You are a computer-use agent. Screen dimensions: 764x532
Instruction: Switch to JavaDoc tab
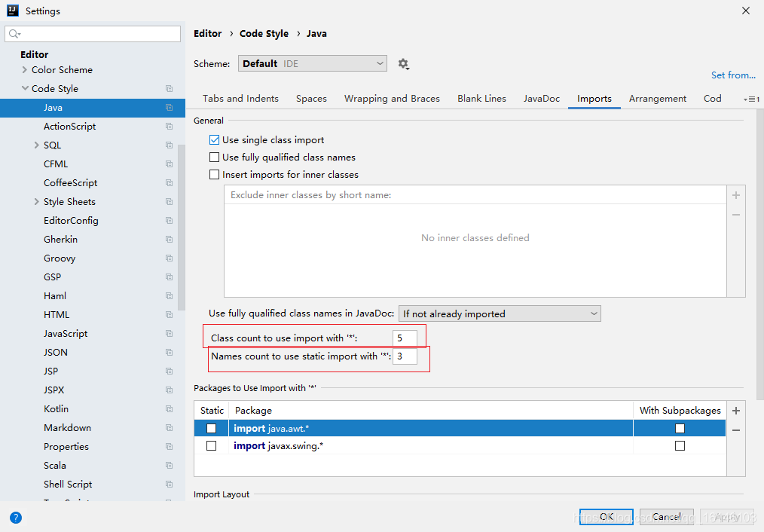point(541,99)
